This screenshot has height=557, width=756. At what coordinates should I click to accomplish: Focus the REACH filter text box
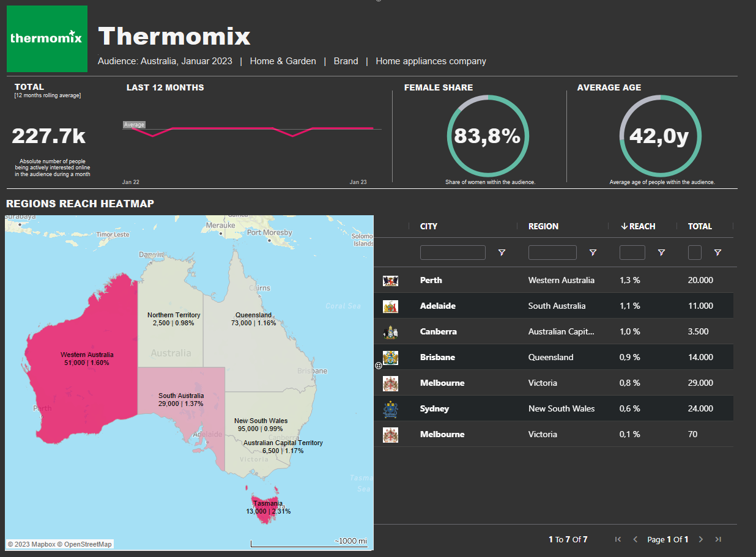pos(632,253)
